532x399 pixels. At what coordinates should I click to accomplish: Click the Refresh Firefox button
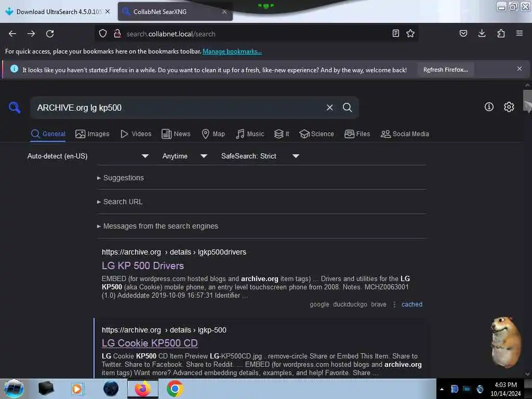pos(445,70)
